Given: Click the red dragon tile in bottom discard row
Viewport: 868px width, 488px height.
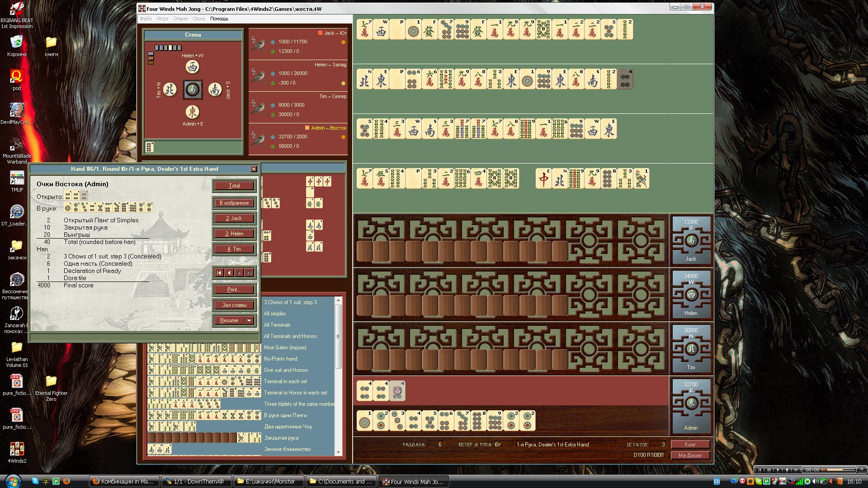Looking at the screenshot, I should 544,178.
